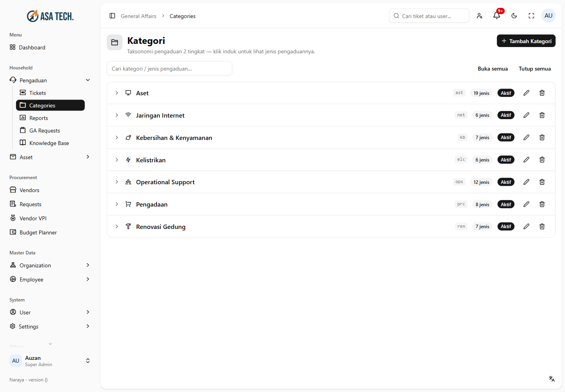Click the fullscreen icon in top bar

tap(531, 16)
